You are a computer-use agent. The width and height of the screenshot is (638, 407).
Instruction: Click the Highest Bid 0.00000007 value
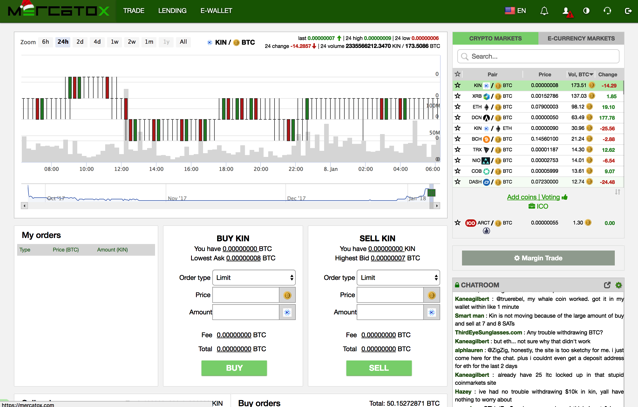click(x=388, y=258)
